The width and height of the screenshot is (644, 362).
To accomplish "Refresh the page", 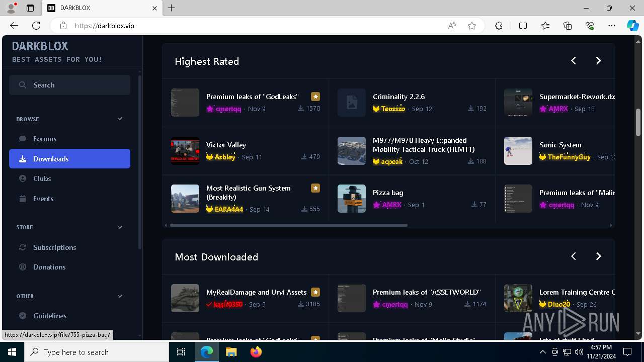I will (x=36, y=26).
